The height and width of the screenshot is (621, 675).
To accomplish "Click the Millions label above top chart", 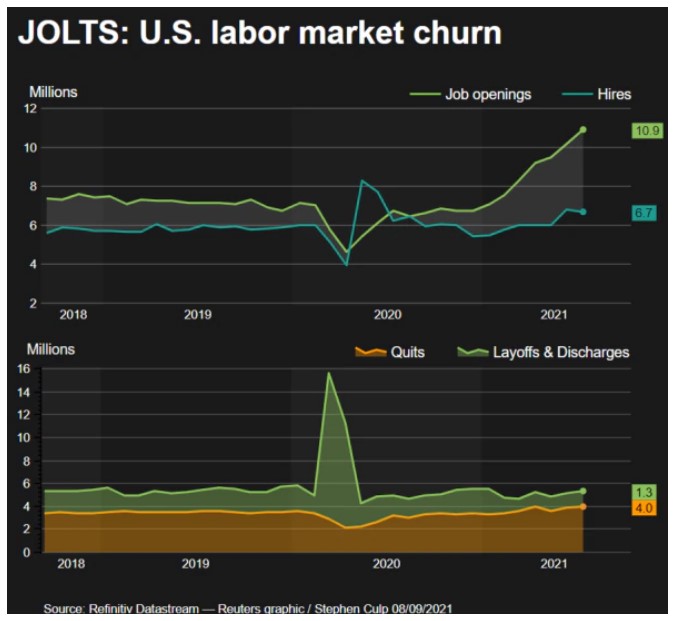I will point(52,92).
